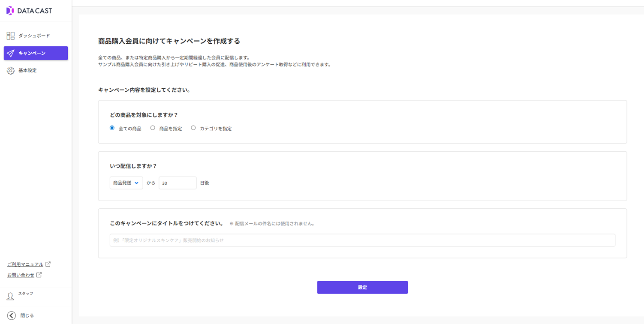Open the ご利用マニュアル link
The height and width of the screenshot is (324, 644).
pyautogui.click(x=25, y=264)
